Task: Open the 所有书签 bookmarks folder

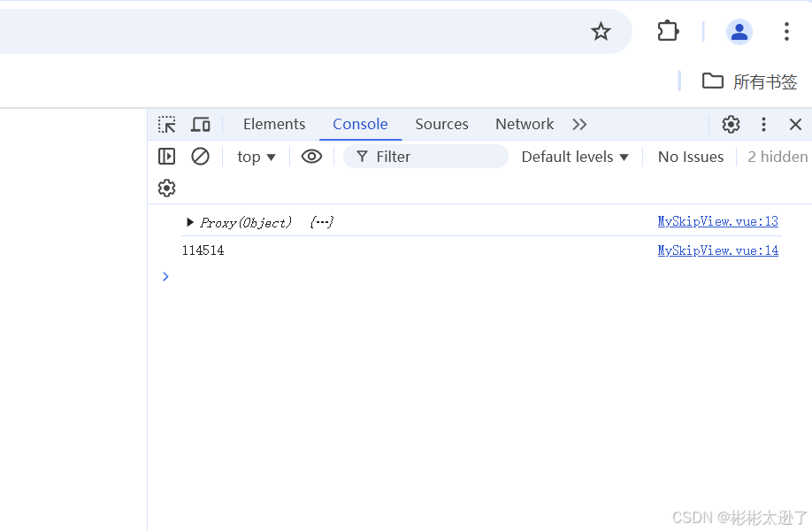Action: coord(749,81)
